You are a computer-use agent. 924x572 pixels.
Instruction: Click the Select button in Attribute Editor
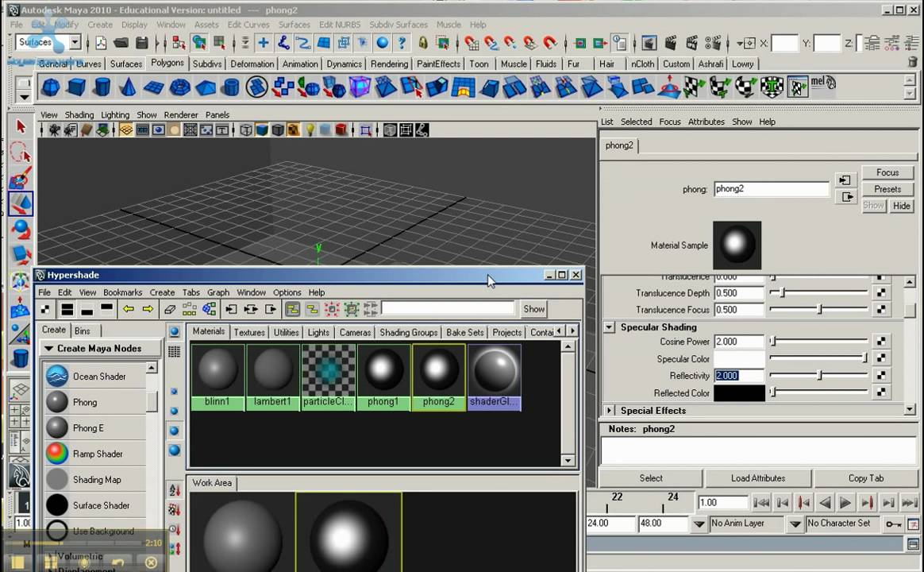point(651,478)
